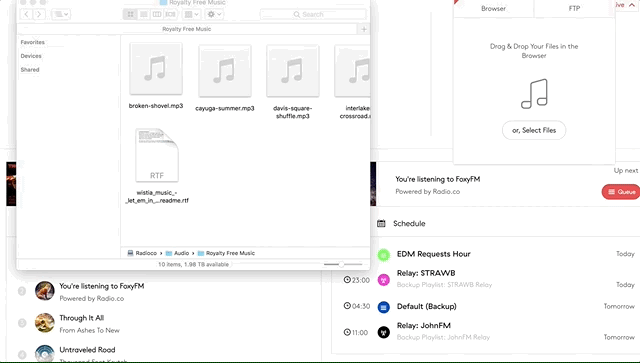
Task: Expand the Live menu chevron
Action: pyautogui.click(x=631, y=5)
